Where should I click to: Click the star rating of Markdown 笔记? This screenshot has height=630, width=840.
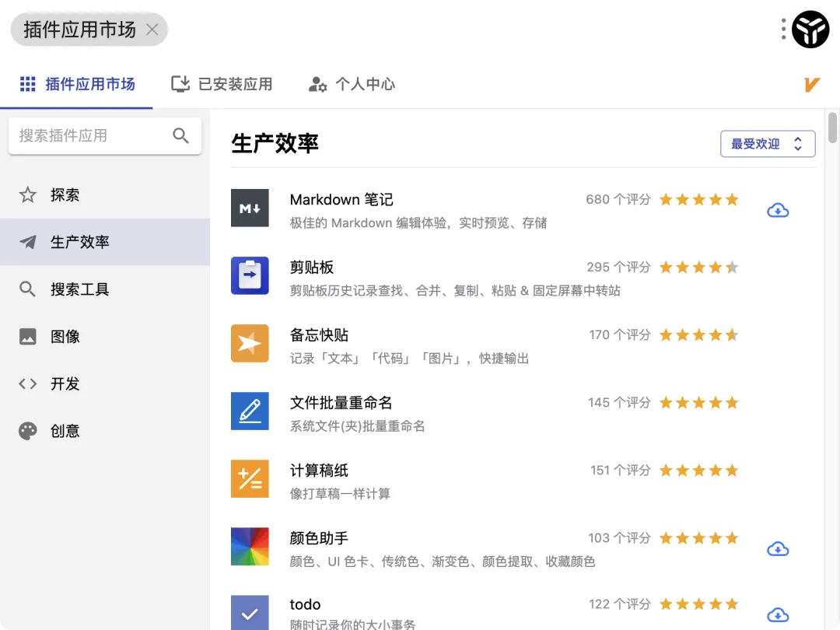[x=699, y=199]
